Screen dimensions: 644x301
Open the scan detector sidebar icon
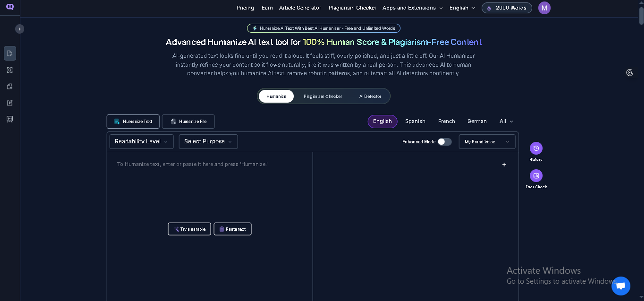click(10, 70)
